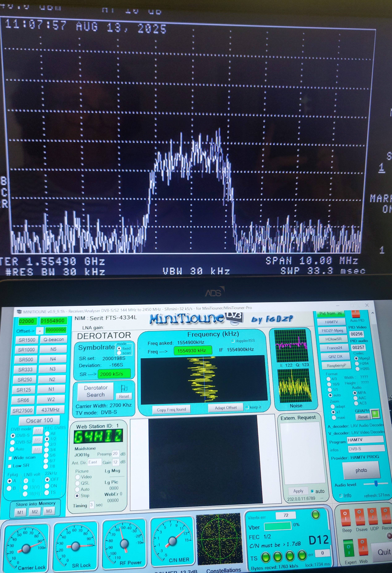Select Picture Video radio button

[78, 477]
